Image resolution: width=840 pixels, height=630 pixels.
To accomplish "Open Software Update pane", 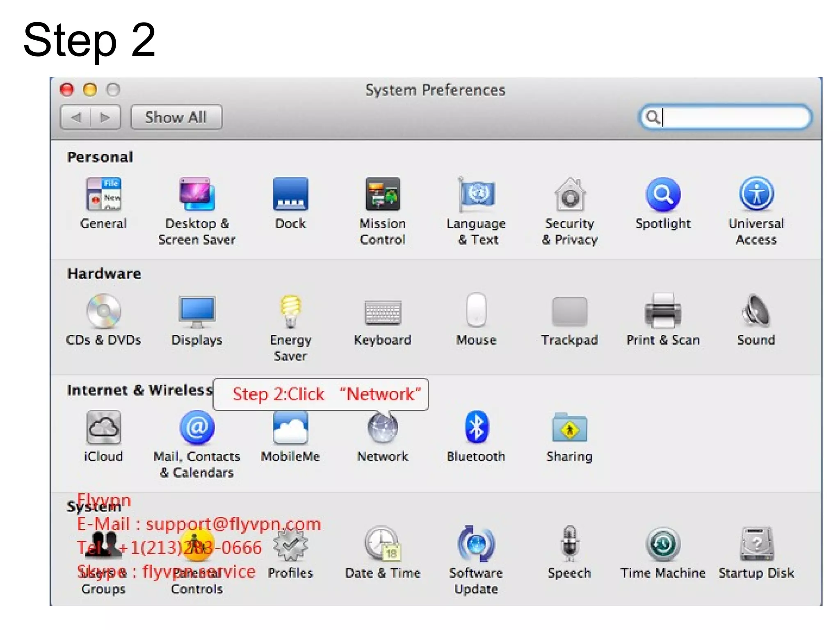I will [x=476, y=545].
